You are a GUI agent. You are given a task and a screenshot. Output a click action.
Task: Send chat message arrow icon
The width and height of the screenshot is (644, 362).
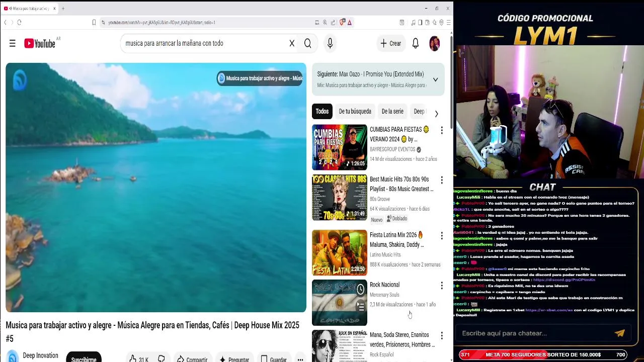620,333
